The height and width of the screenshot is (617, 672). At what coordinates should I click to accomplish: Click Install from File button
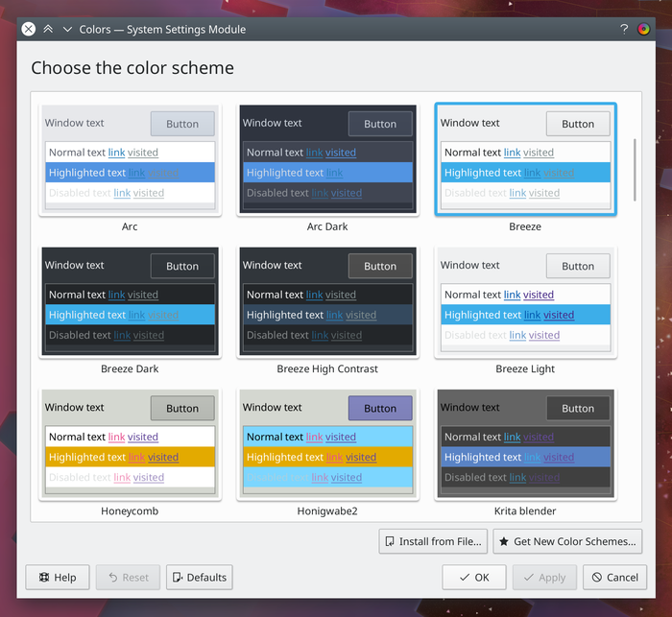pos(433,541)
